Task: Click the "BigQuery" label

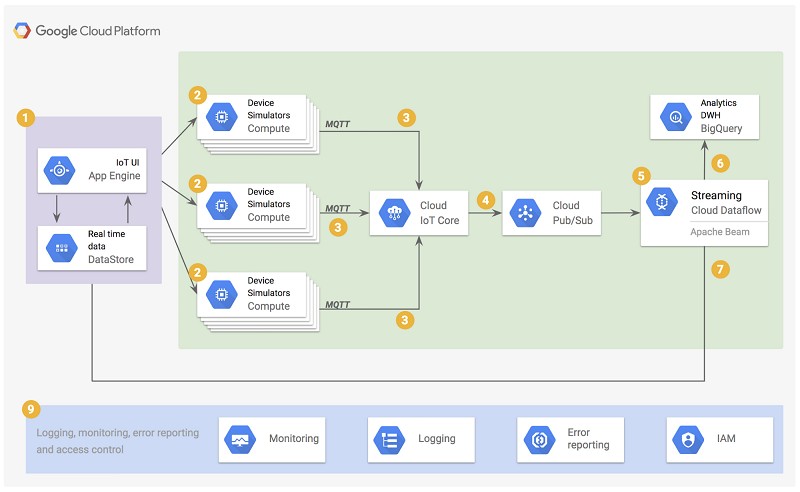Action: point(721,129)
